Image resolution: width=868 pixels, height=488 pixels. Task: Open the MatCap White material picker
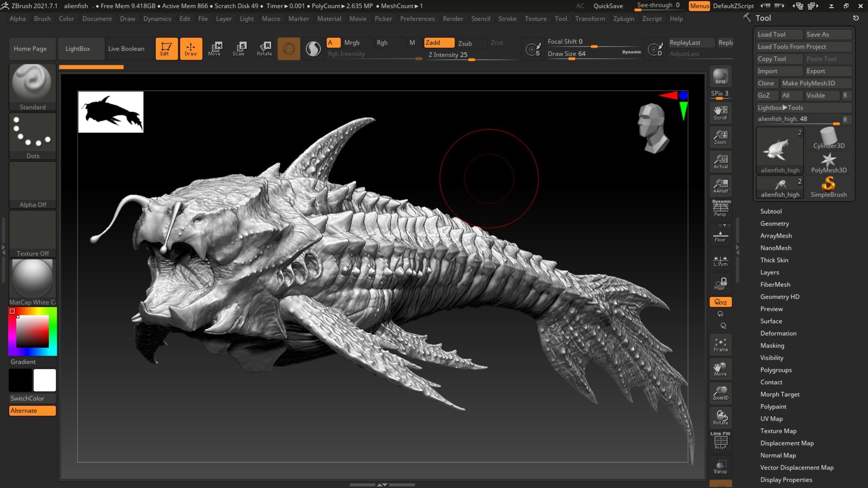[33, 283]
